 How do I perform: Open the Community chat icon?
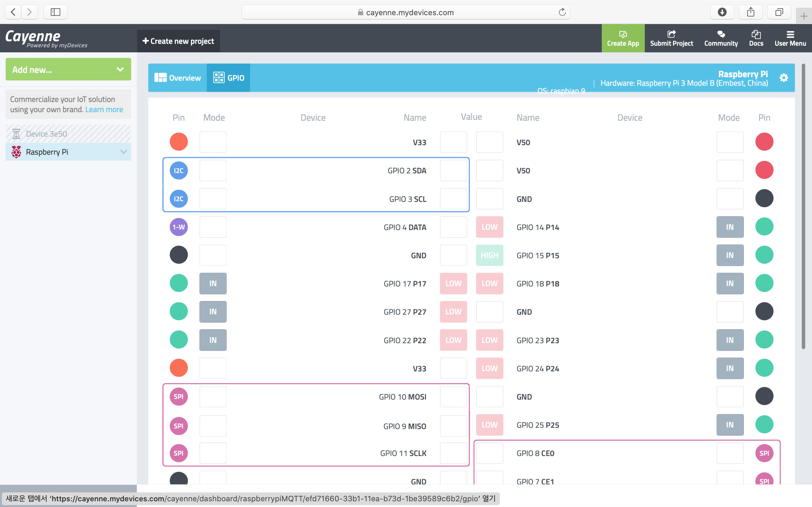coord(721,35)
